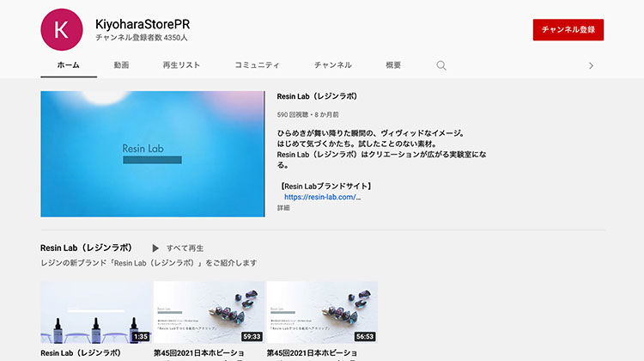Open the featured video title Resin Lab（レジンラボ）
The image size is (644, 361).
pos(317,96)
